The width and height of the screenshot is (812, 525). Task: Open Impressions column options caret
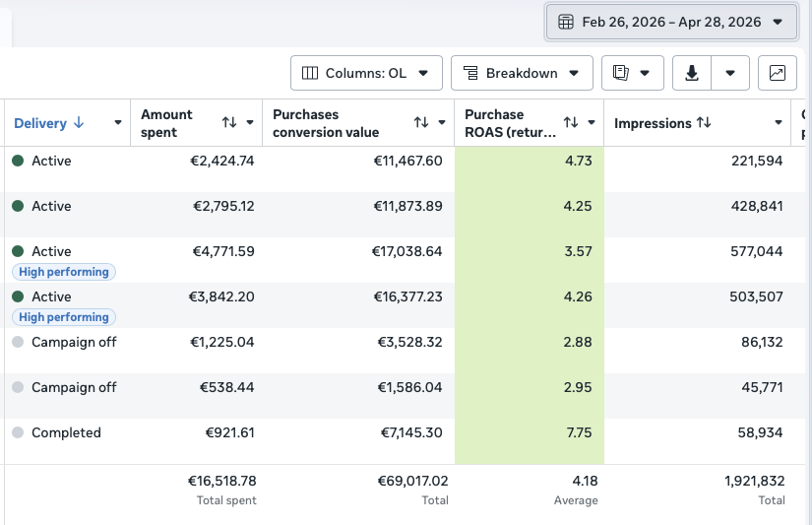coord(779,123)
